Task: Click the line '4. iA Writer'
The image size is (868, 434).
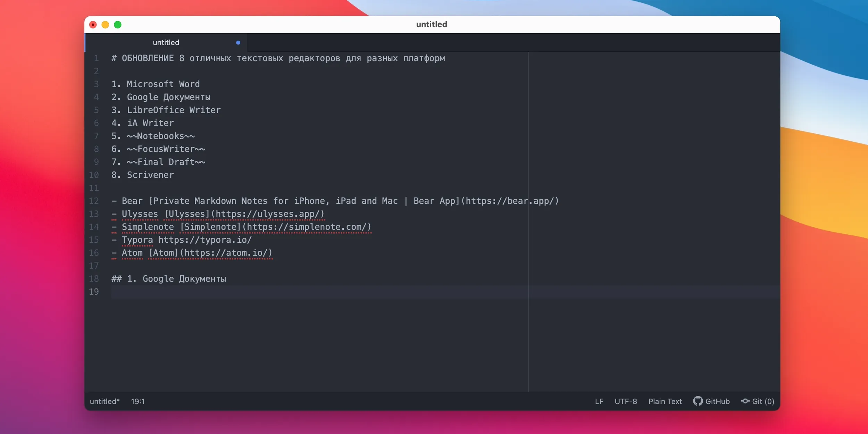Action: (x=143, y=123)
